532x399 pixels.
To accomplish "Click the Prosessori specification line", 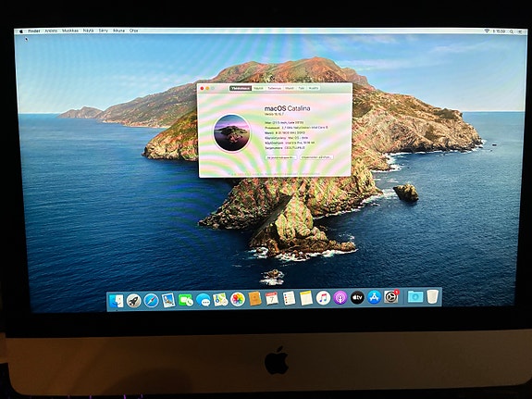I will [296, 128].
